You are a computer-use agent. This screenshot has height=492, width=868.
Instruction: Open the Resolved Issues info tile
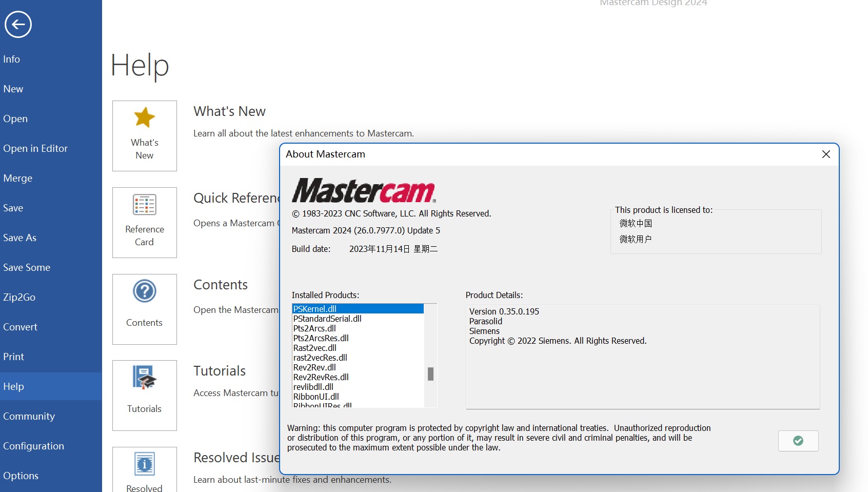(x=145, y=469)
